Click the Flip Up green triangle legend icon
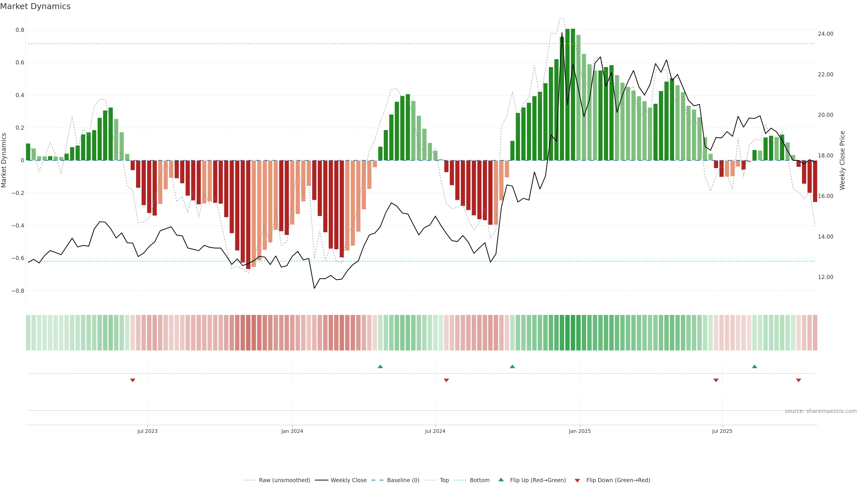868x488 pixels. 501,480
